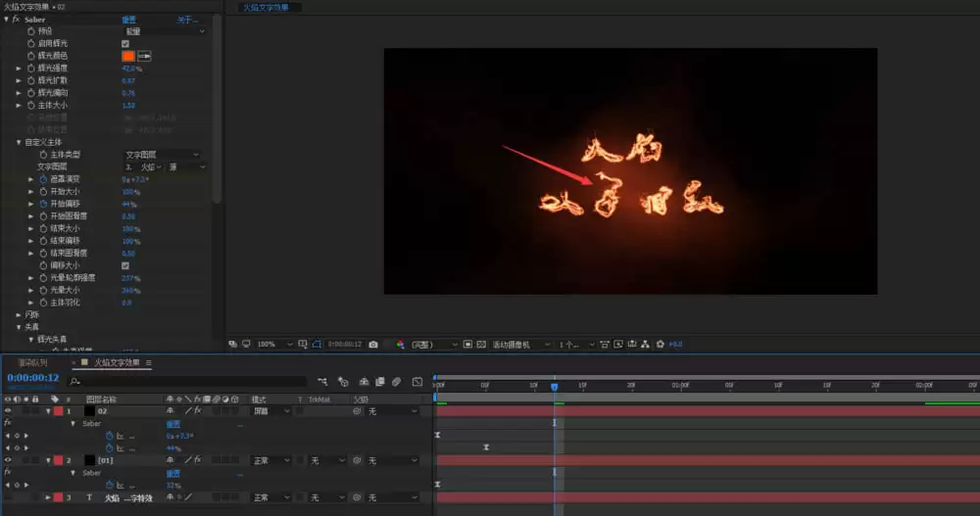The height and width of the screenshot is (516, 980).
Task: Open the 预设 preset dropdown
Action: coord(165,31)
